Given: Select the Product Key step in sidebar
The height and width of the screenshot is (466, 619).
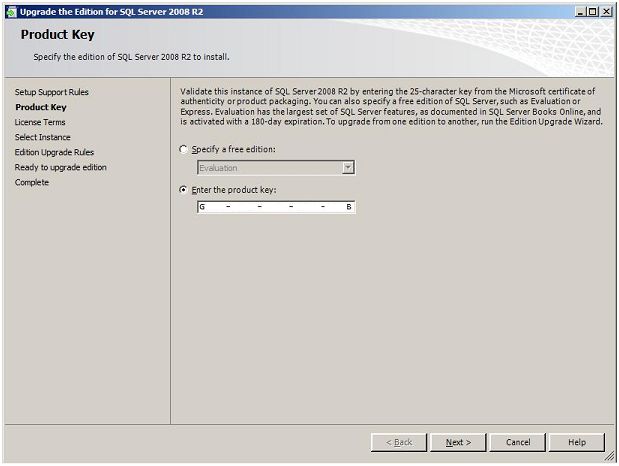Looking at the screenshot, I should tap(41, 107).
